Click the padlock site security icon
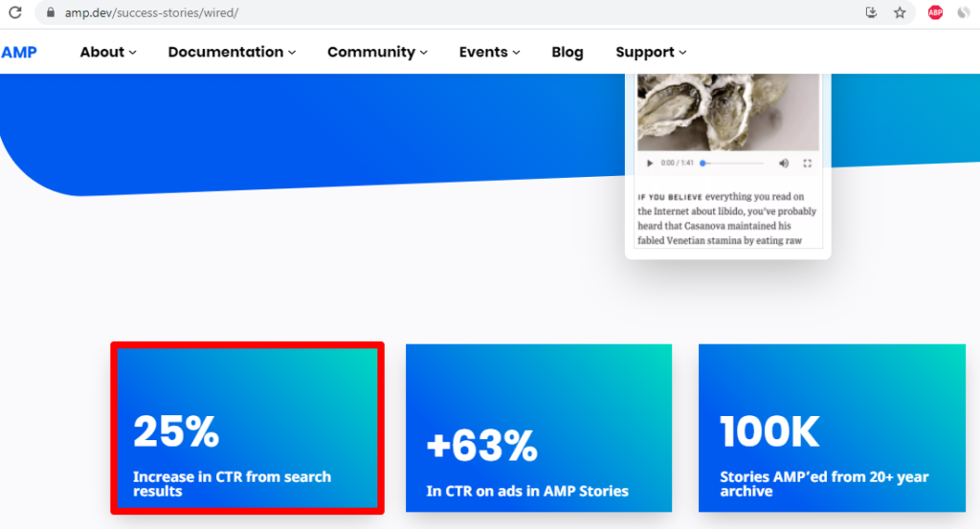The height and width of the screenshot is (529, 980). (51, 11)
